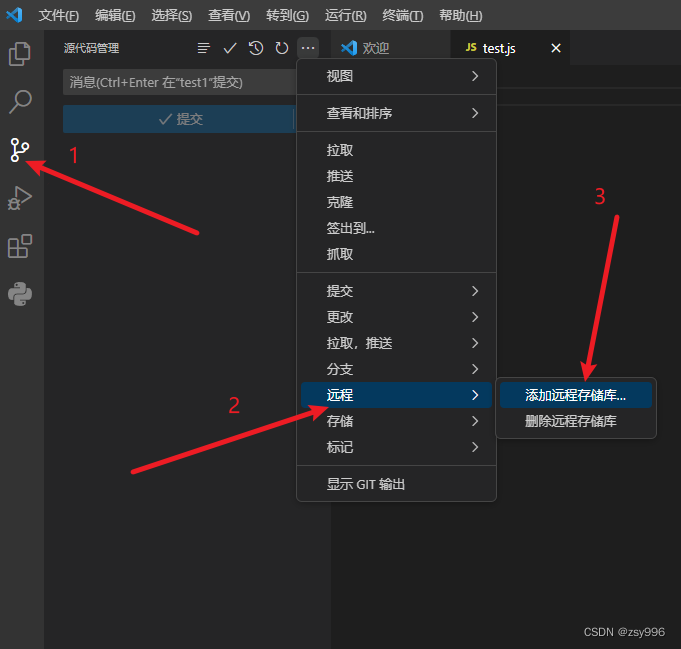Viewport: 681px width, 649px height.
Task: Click the three-dot more actions button
Action: 308,48
